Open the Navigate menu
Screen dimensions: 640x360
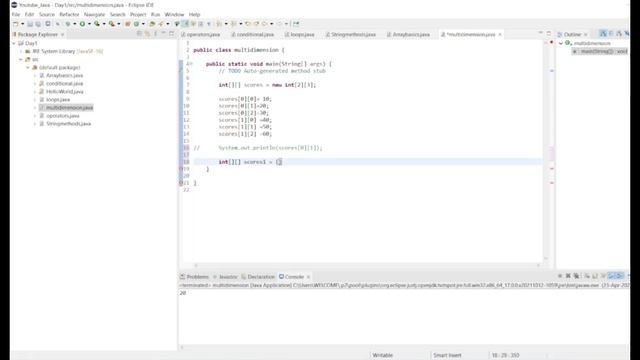tap(94, 14)
